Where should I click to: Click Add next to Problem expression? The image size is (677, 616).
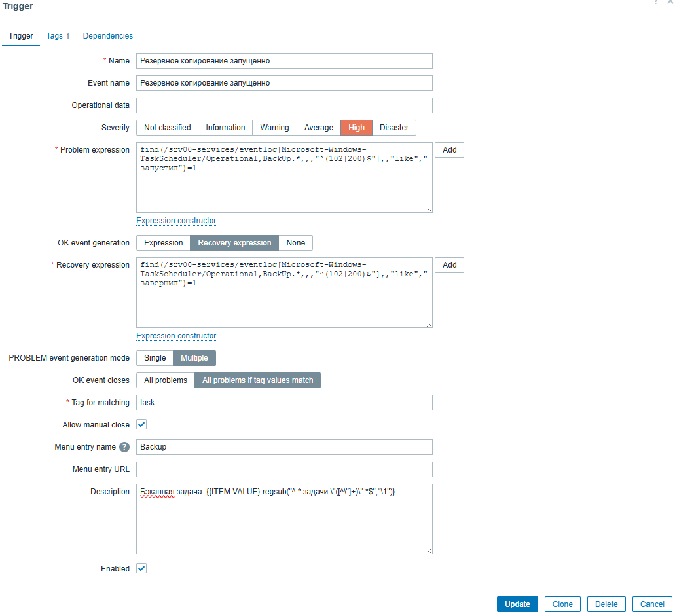click(449, 150)
